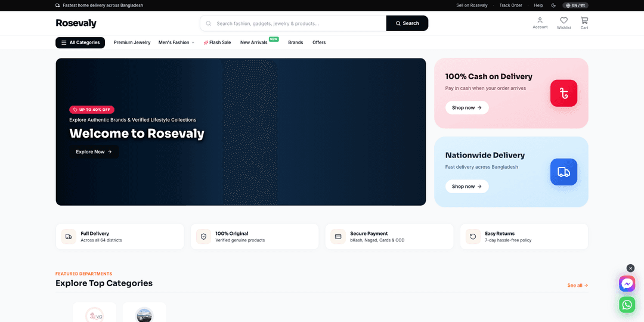Click the red Taka currency icon
This screenshot has height=322, width=644.
pos(563,93)
